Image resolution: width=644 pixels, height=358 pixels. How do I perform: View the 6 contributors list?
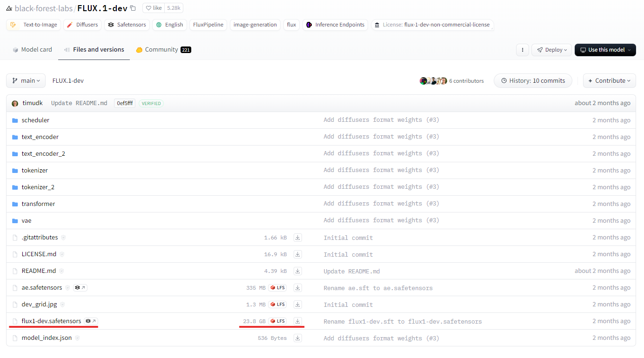click(451, 81)
